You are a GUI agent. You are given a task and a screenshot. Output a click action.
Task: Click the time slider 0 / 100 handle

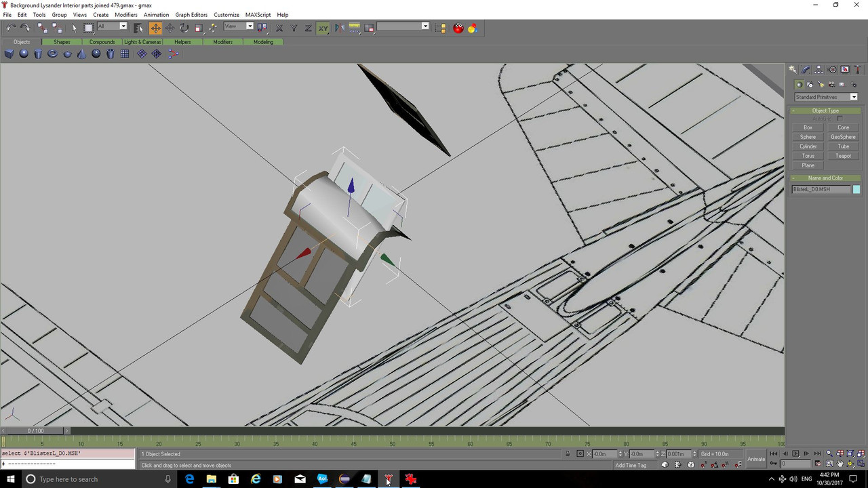pos(35,430)
